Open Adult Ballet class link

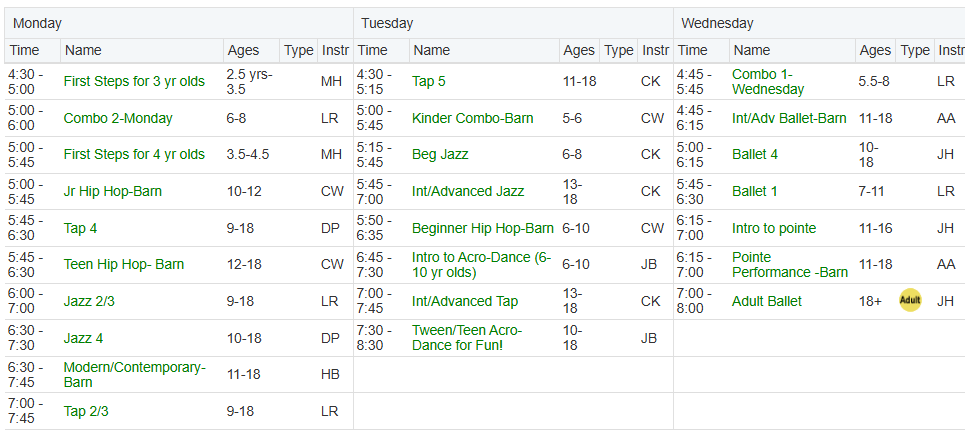(x=767, y=302)
